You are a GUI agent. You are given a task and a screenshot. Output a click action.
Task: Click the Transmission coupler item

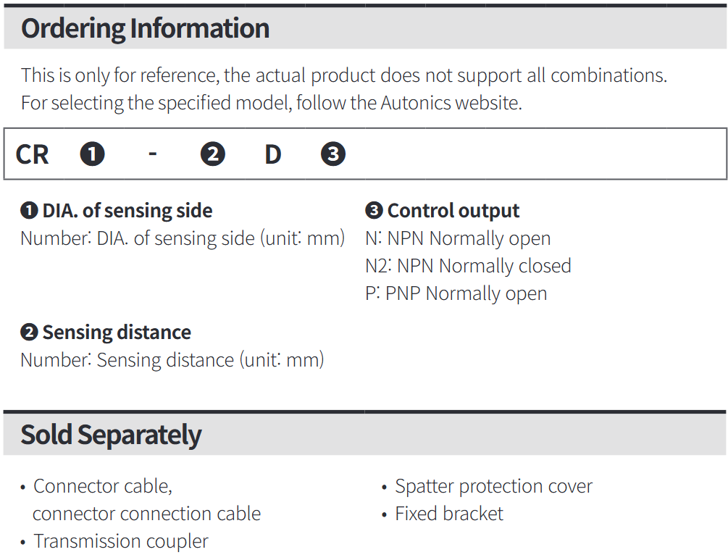121,542
